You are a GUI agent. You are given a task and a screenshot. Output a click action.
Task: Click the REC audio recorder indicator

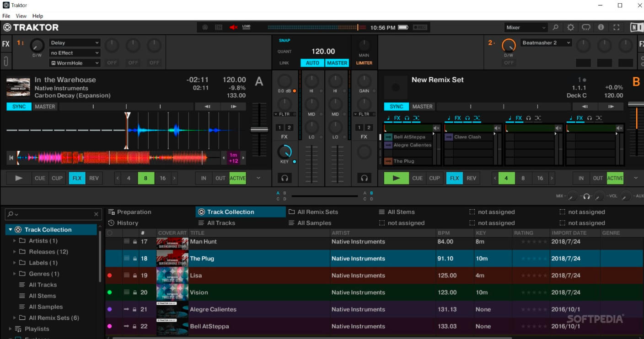[420, 27]
